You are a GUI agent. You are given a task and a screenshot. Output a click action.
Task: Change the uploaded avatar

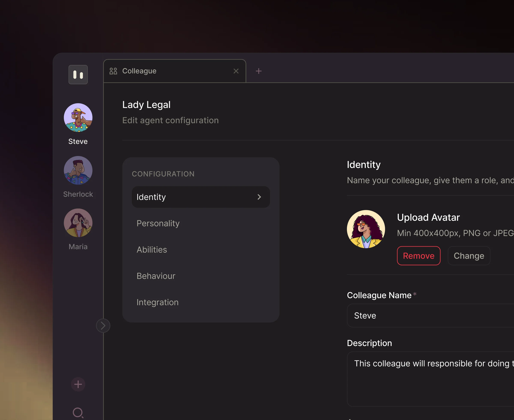point(469,256)
